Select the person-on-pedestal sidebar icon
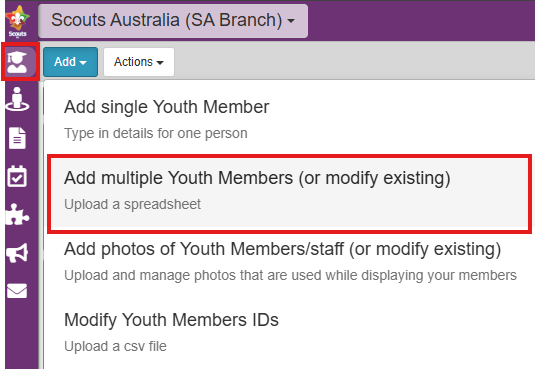Image resolution: width=535 pixels, height=369 pixels. tap(17, 99)
